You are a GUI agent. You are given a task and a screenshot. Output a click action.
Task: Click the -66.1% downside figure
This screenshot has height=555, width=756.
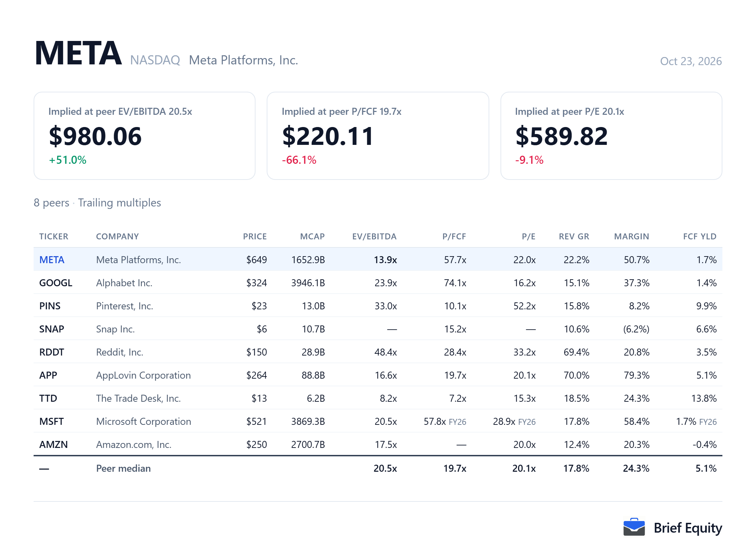299,160
